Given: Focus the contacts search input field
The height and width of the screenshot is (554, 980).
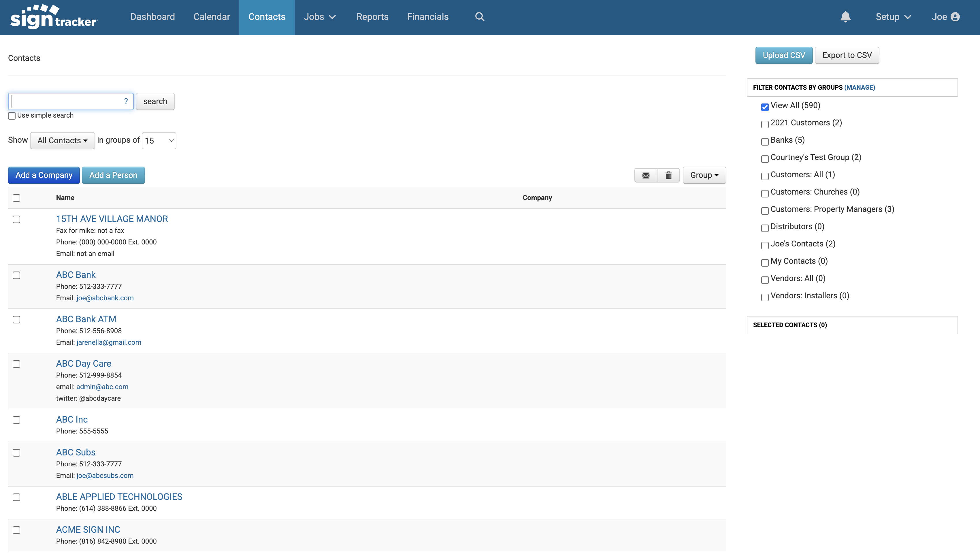Looking at the screenshot, I should pyautogui.click(x=71, y=101).
